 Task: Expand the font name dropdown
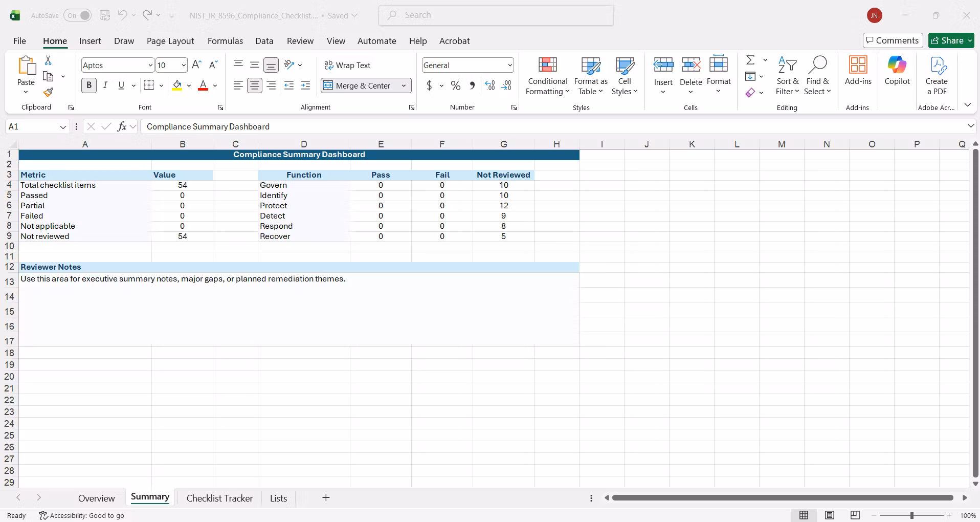(x=150, y=65)
